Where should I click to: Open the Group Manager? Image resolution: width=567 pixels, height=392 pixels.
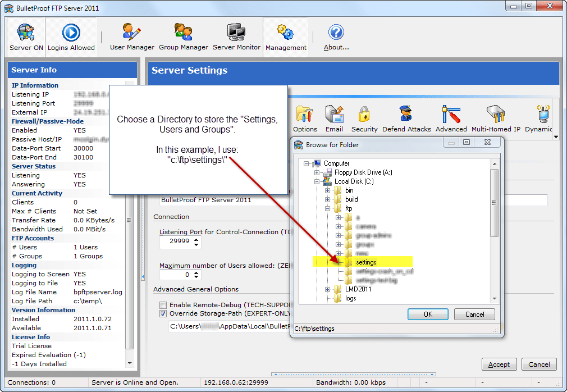click(184, 37)
